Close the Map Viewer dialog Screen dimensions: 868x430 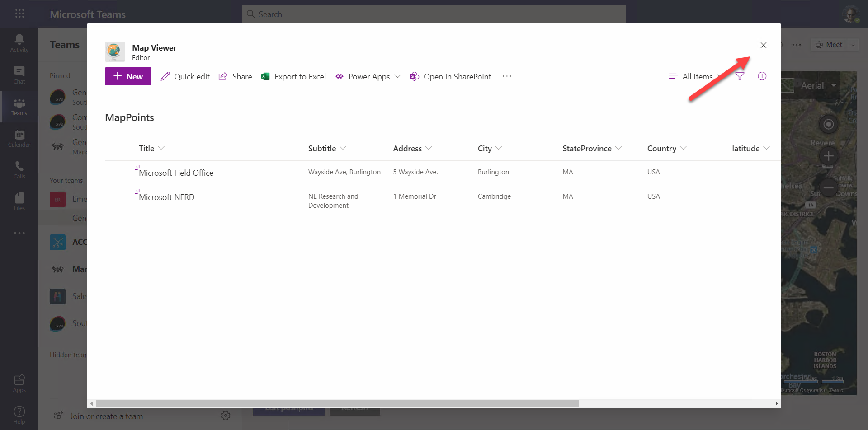(764, 45)
